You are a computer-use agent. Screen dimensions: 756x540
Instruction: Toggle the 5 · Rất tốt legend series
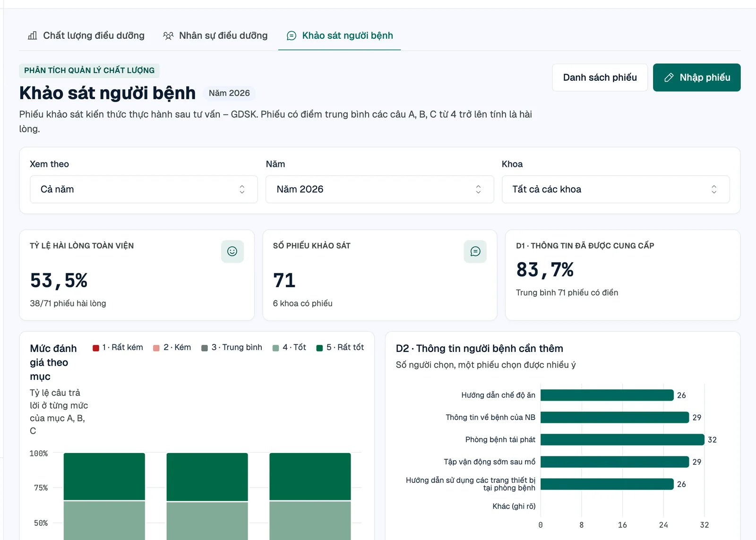[340, 347]
